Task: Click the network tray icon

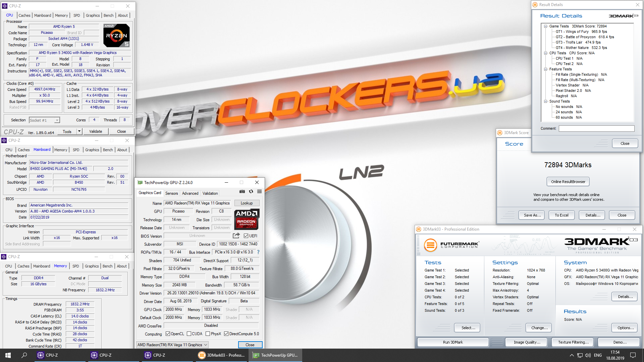Action: 580,355
